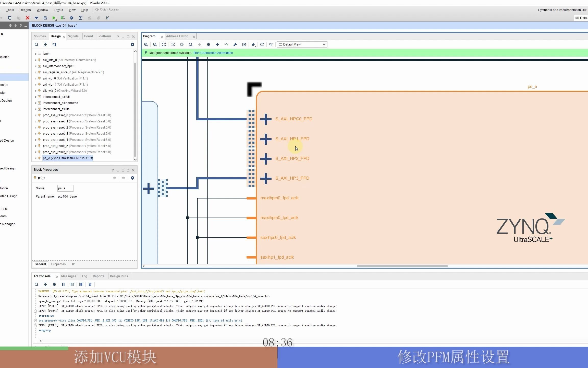Switch to IP tab in Block Properties
Viewport: 588px width, 368px height.
[73, 264]
